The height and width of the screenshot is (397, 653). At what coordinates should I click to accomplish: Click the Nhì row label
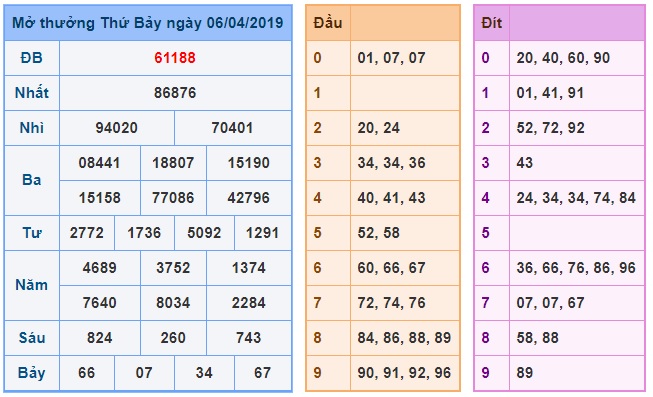(32, 128)
